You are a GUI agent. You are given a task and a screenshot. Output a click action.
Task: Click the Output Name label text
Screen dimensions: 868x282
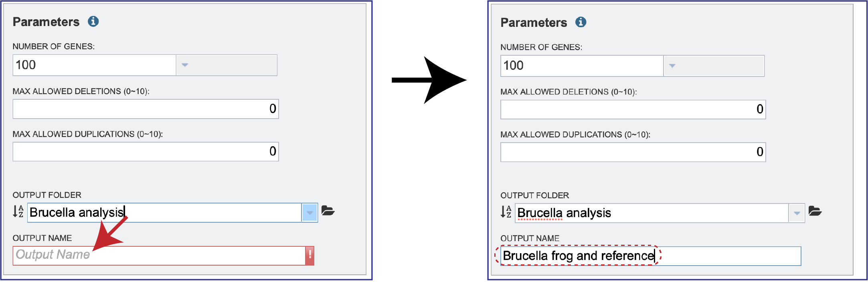pos(42,238)
